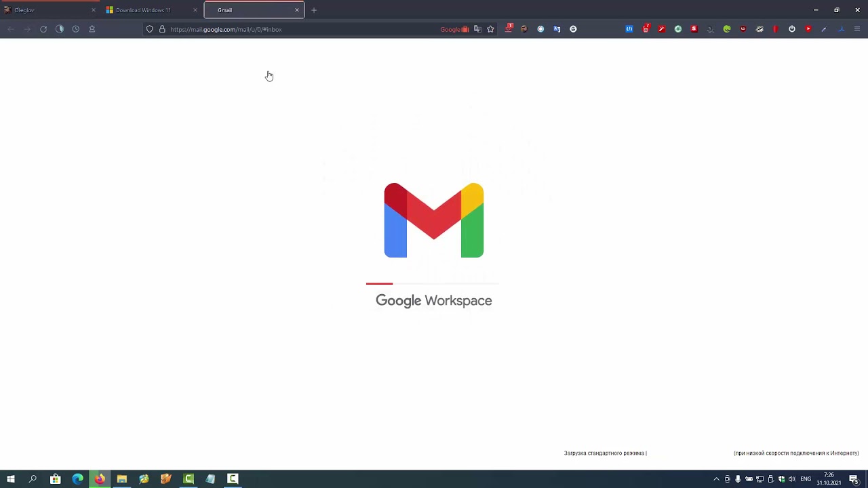868x488 pixels.
Task: Open the taskbar clock and date
Action: coord(829,479)
